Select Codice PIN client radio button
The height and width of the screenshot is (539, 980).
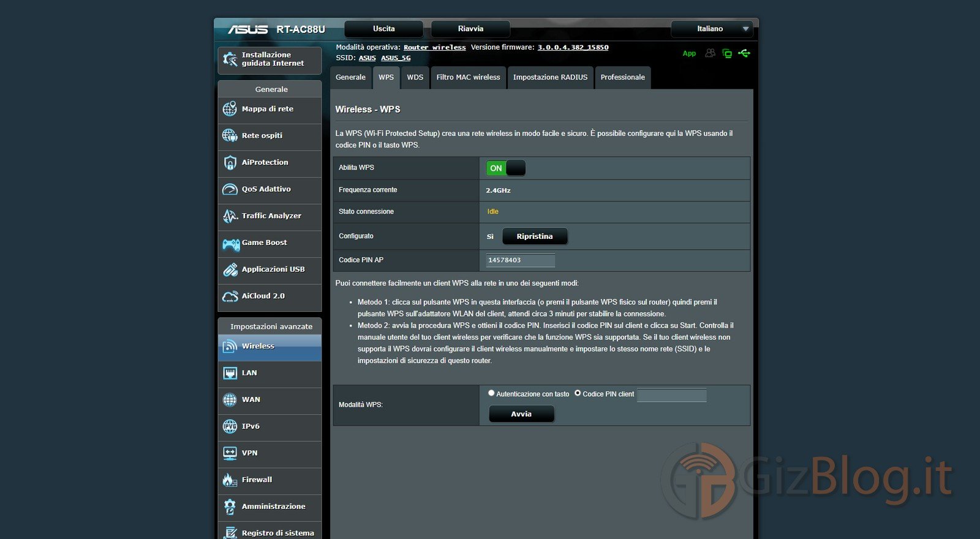(578, 393)
